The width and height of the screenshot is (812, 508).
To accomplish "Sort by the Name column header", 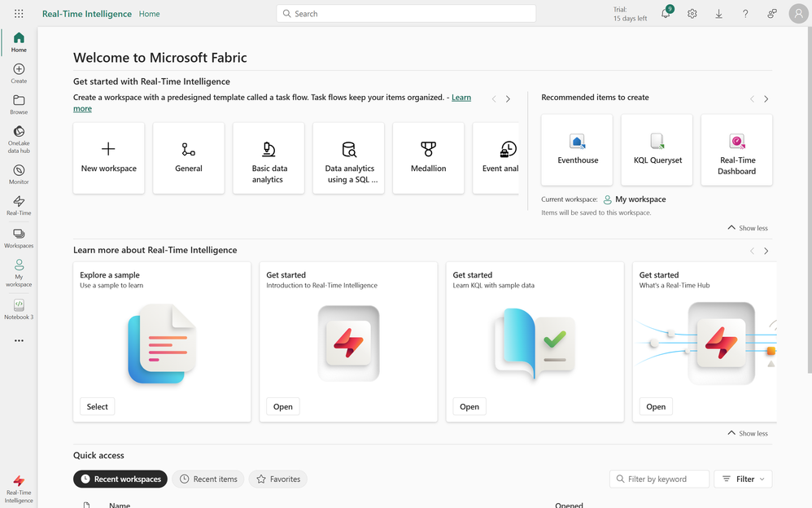I will point(120,505).
